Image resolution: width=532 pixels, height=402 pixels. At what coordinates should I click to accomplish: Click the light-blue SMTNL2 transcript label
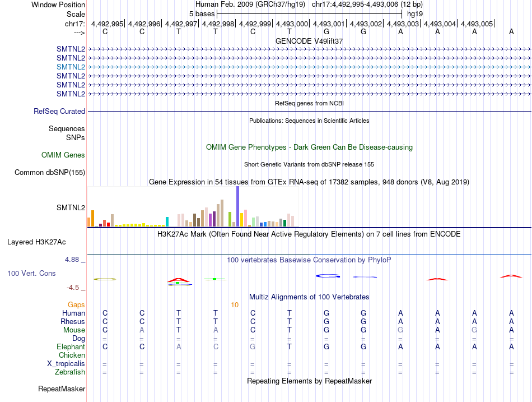point(71,67)
